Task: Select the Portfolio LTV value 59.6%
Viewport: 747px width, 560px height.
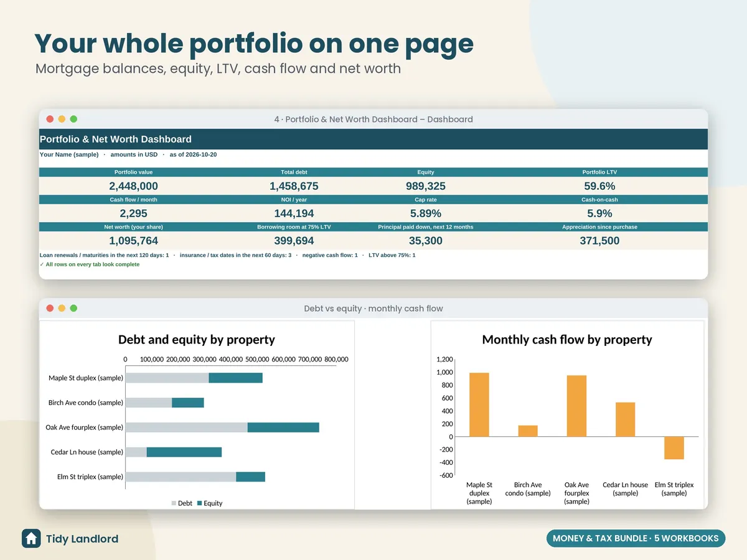Action: 599,186
